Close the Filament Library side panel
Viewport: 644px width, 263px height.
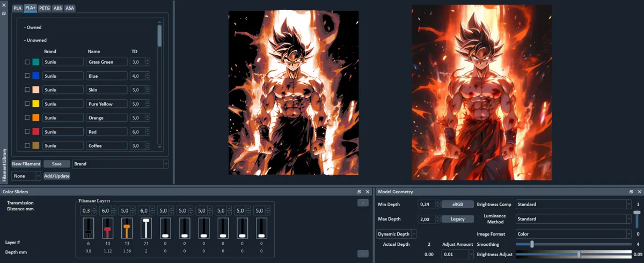coord(4,5)
